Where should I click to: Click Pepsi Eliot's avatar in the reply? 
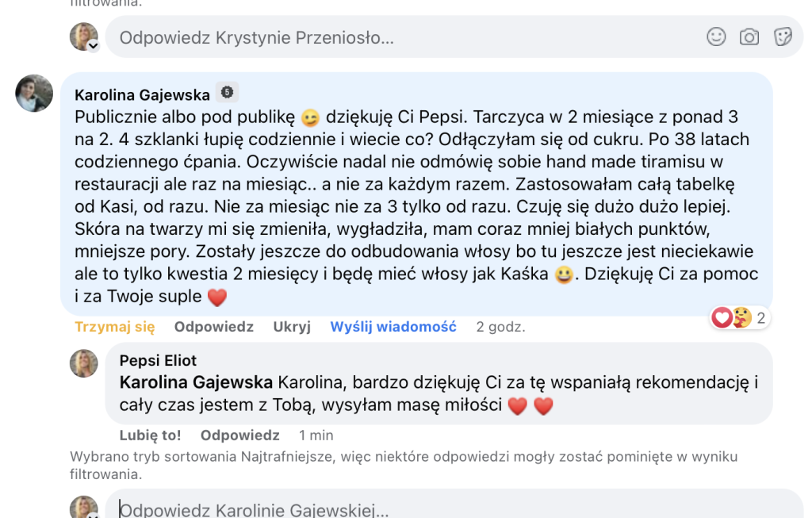(84, 363)
